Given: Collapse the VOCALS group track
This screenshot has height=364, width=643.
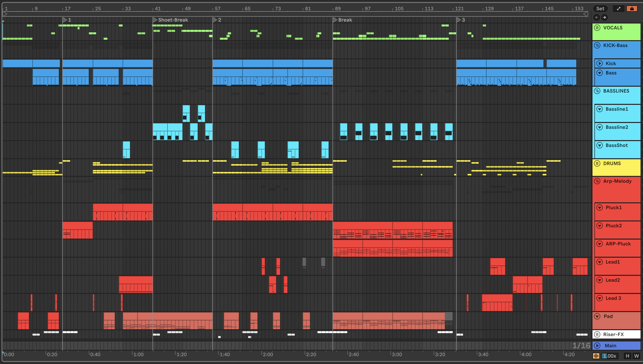Looking at the screenshot, I should click(597, 28).
